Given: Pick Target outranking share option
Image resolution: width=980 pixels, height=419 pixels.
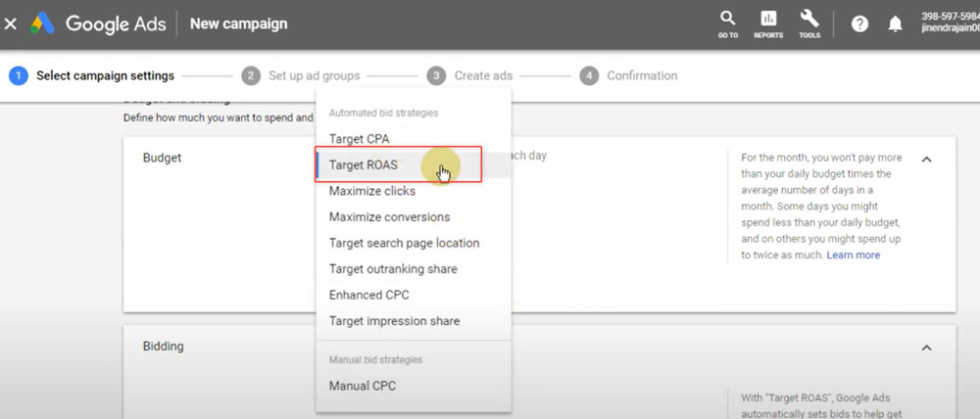Looking at the screenshot, I should click(x=414, y=269).
